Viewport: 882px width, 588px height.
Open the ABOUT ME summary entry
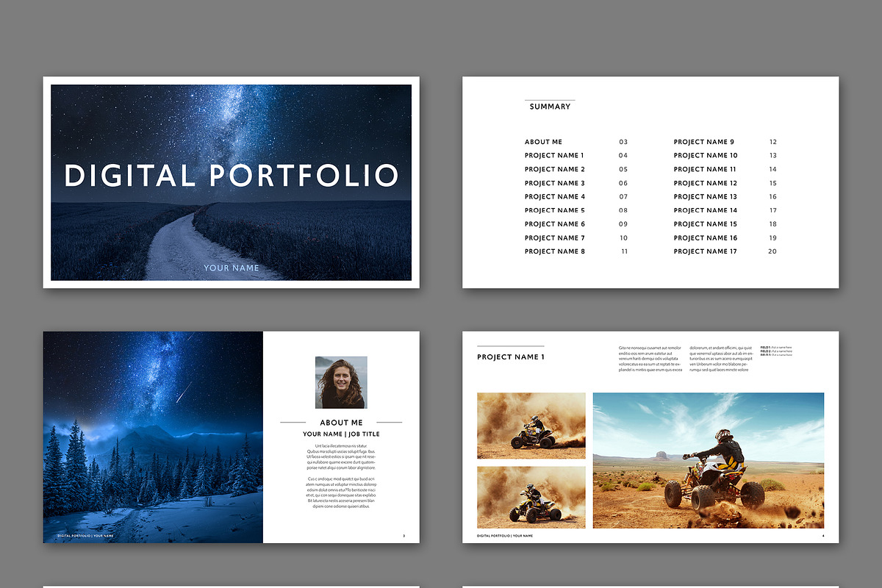pyautogui.click(x=544, y=142)
